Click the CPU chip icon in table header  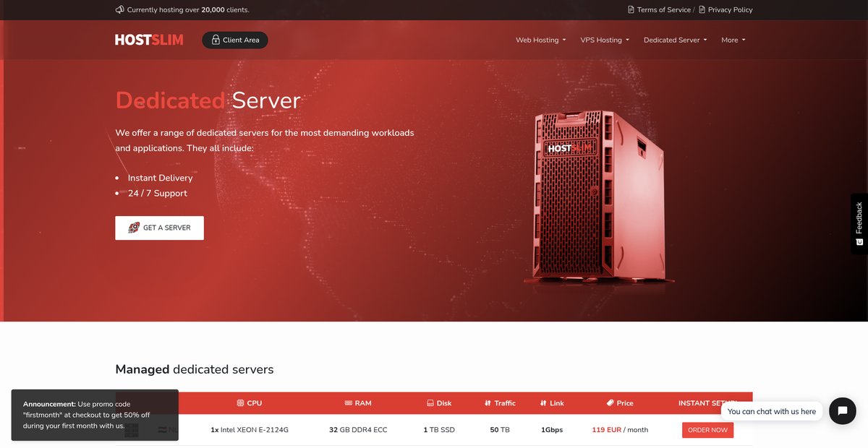coord(240,403)
